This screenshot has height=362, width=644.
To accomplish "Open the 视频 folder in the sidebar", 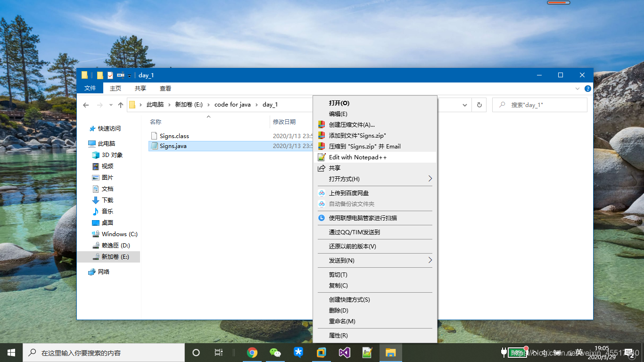I will coord(107,166).
